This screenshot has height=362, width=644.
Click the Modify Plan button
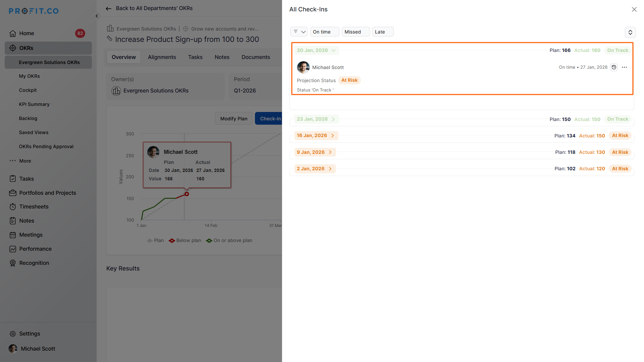[x=233, y=119]
